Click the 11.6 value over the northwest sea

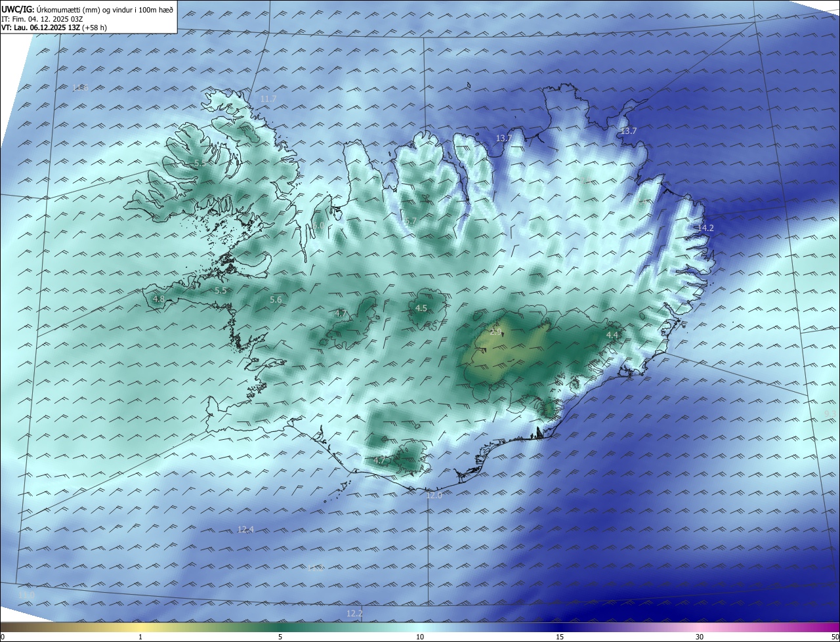pyautogui.click(x=80, y=88)
